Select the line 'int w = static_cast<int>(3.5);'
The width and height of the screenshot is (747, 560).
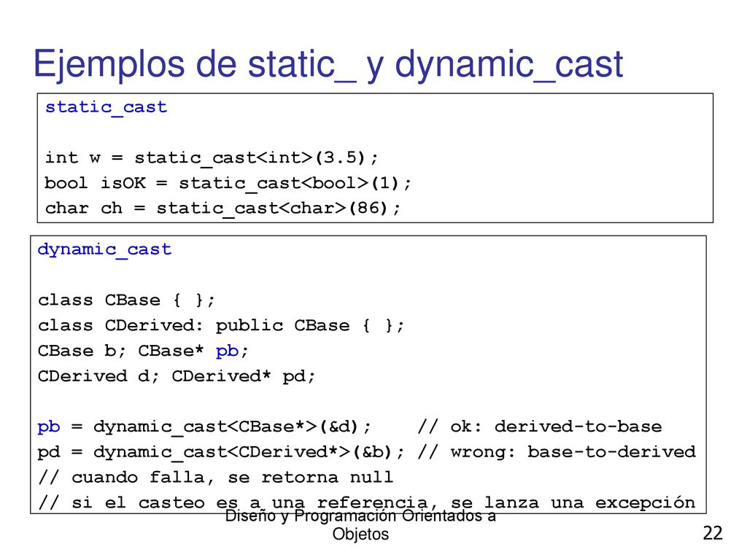[x=212, y=157]
